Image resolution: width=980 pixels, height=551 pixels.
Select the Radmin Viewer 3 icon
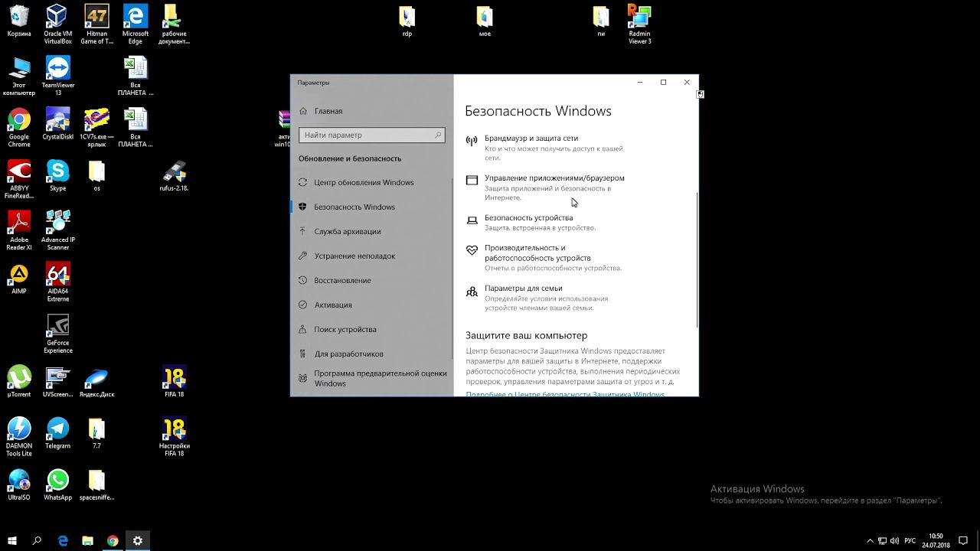[639, 24]
